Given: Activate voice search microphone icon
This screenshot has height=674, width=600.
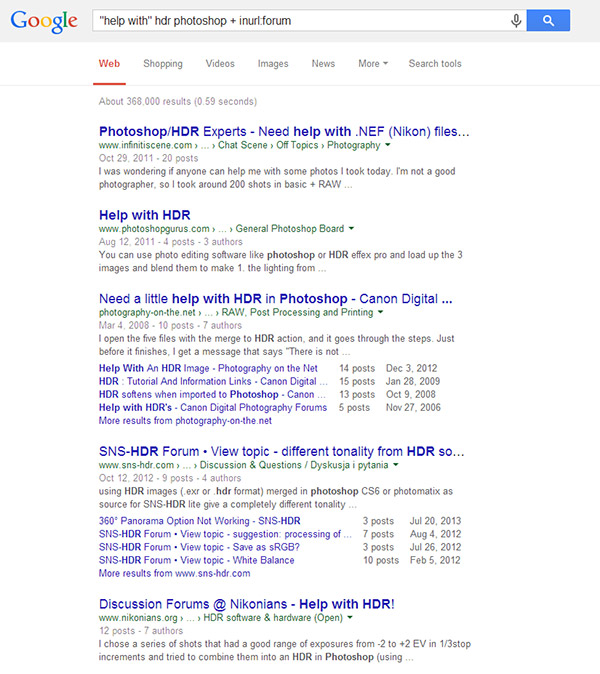Looking at the screenshot, I should click(516, 21).
